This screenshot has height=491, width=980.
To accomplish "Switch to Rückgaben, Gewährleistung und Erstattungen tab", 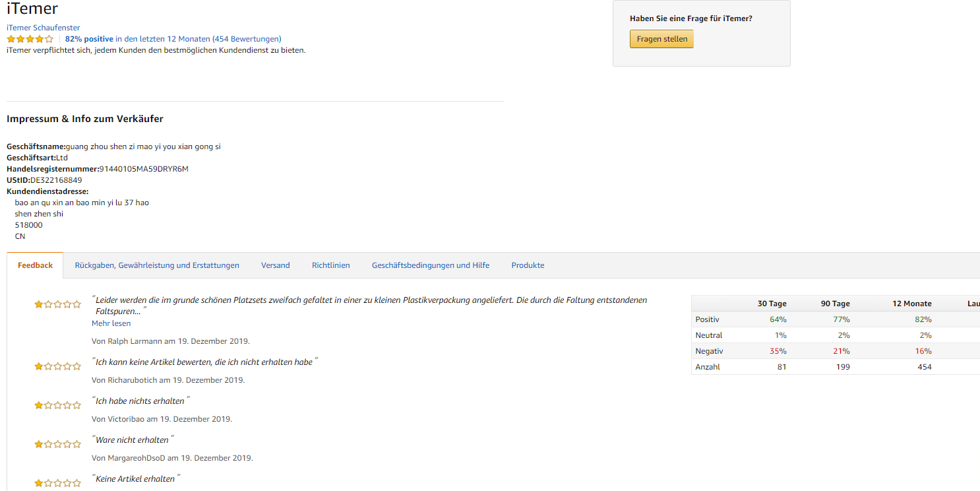I will (x=157, y=265).
